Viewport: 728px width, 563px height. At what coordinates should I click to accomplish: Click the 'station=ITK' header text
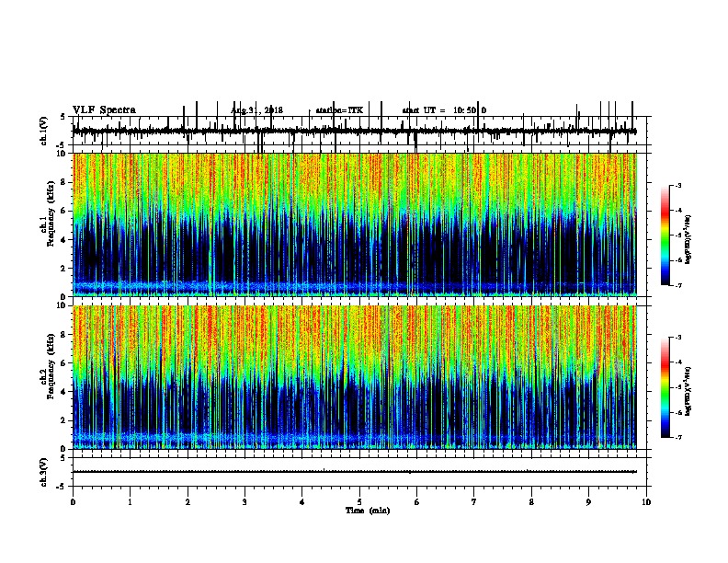(339, 110)
